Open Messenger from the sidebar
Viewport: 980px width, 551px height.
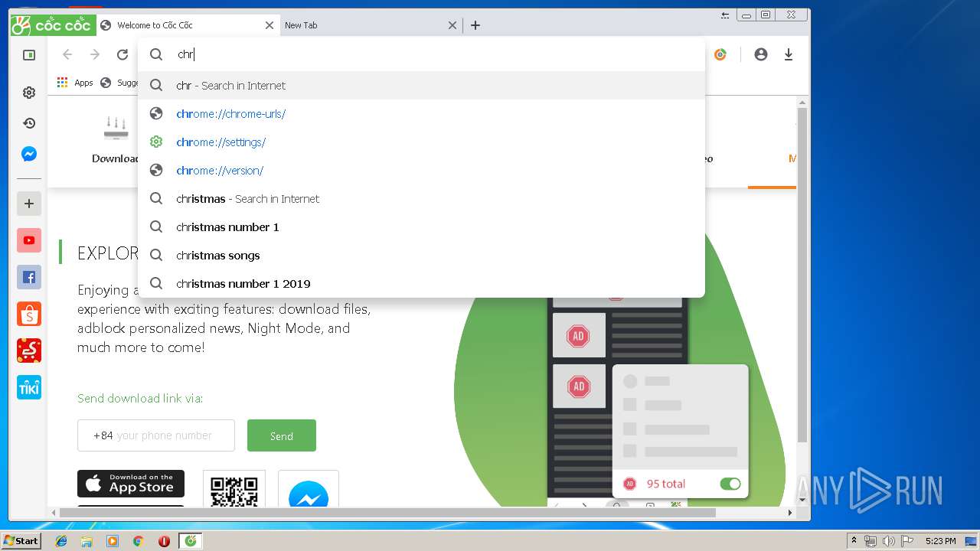(29, 154)
